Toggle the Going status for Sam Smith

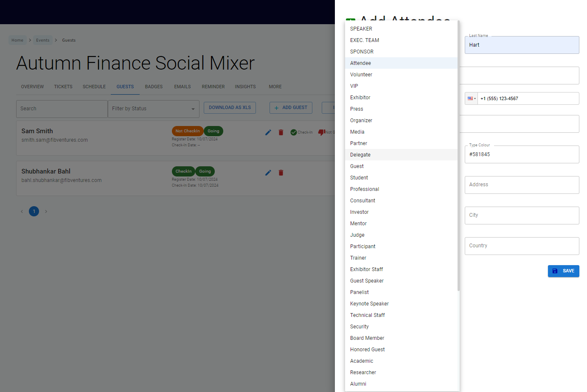(x=213, y=131)
